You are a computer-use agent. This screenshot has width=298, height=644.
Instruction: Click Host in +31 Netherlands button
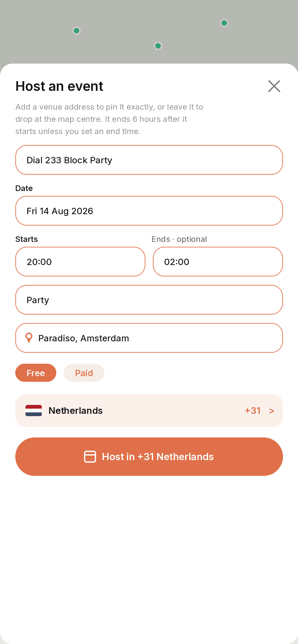149,457
